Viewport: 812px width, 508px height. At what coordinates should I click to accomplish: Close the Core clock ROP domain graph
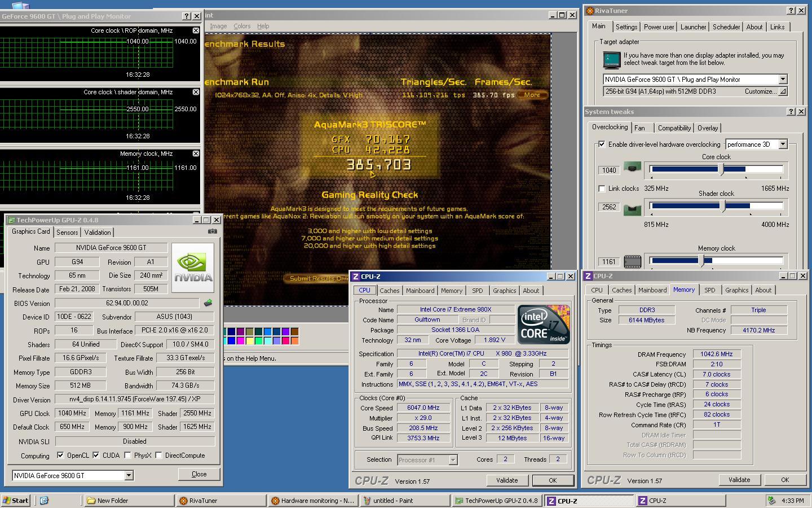(196, 30)
